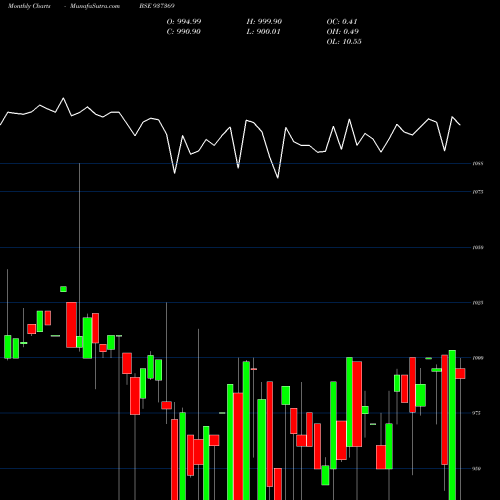The height and width of the screenshot is (500, 500).
Task: Click the 'MunafaSutra.com' label
Action: (95, 6)
